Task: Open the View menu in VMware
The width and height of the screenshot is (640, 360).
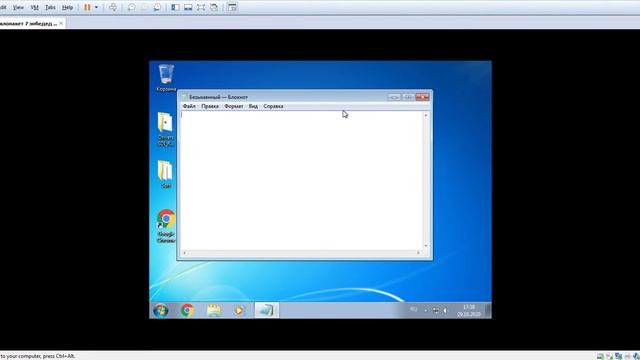Action: click(x=18, y=7)
